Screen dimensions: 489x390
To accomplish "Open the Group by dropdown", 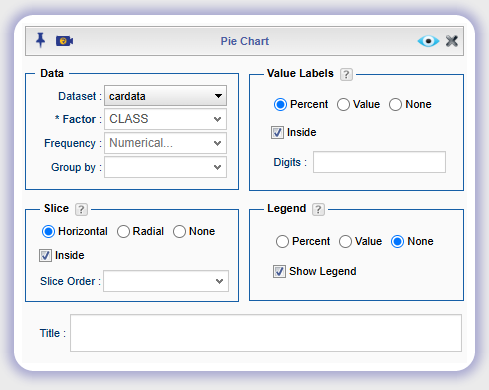I will pyautogui.click(x=165, y=167).
